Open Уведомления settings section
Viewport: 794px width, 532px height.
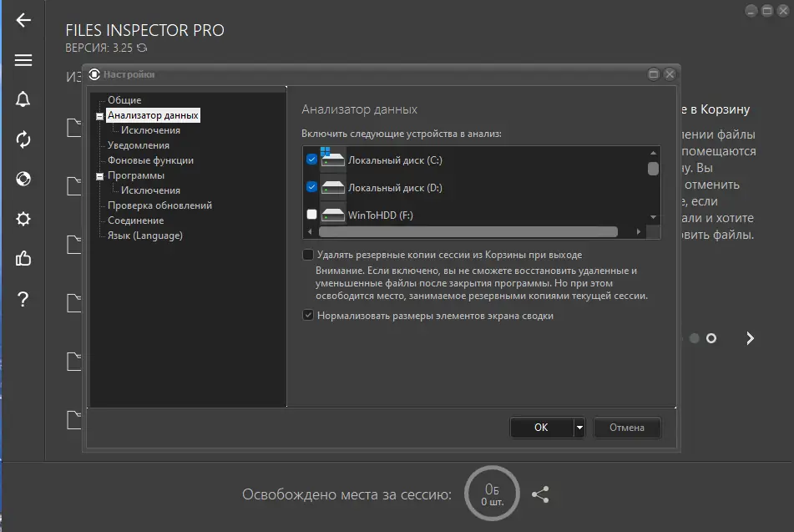point(139,145)
